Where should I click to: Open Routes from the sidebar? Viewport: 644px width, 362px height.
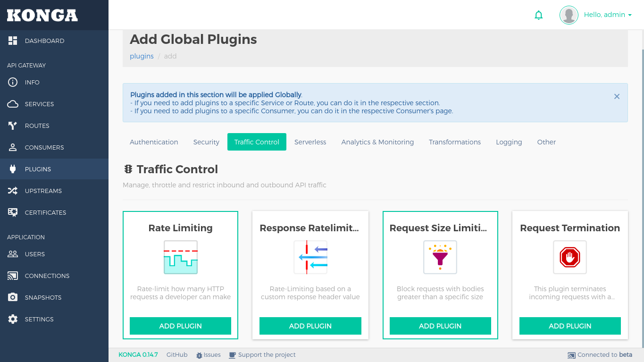point(37,126)
